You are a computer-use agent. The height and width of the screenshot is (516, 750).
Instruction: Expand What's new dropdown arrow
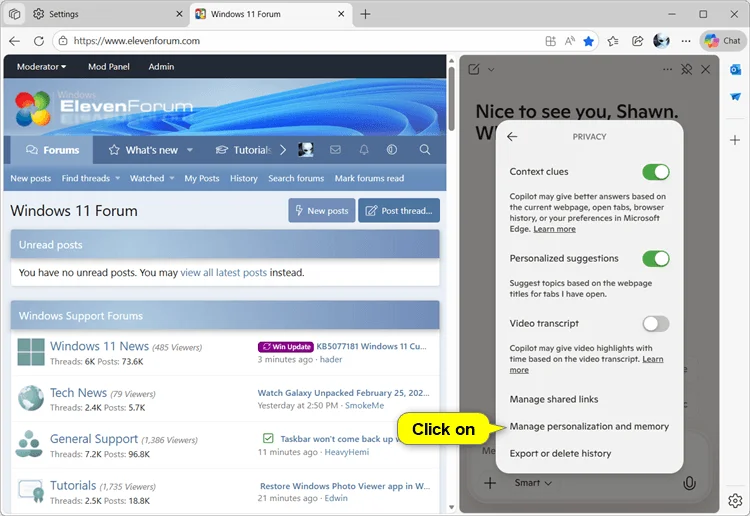[190, 150]
